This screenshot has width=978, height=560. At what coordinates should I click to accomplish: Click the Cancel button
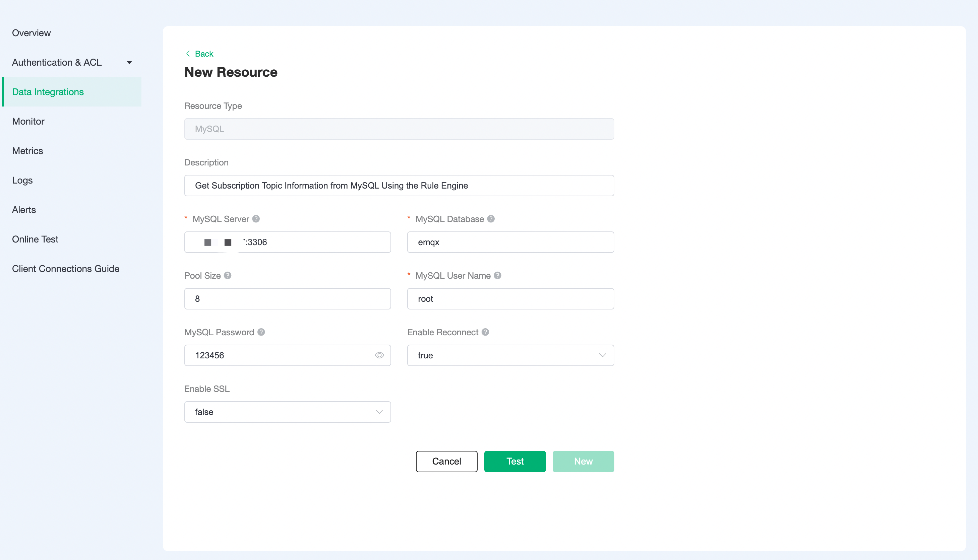coord(446,461)
